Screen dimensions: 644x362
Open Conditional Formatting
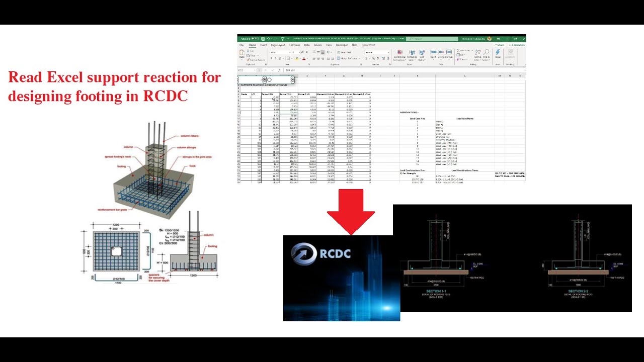399,55
